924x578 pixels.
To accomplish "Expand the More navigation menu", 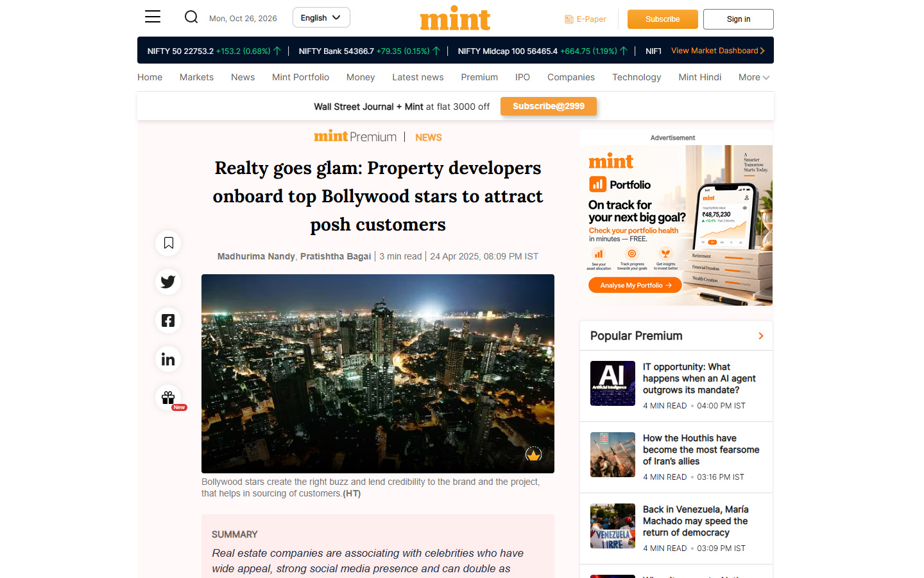I will (x=754, y=77).
